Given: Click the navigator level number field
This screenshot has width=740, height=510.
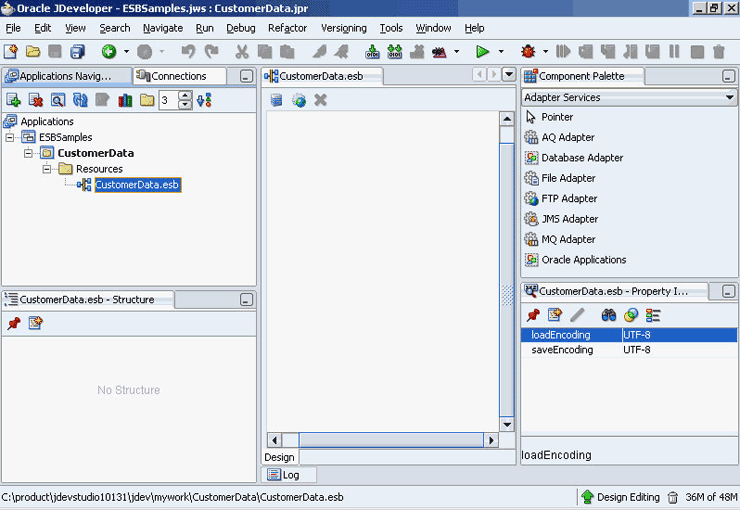Looking at the screenshot, I should tap(168, 100).
